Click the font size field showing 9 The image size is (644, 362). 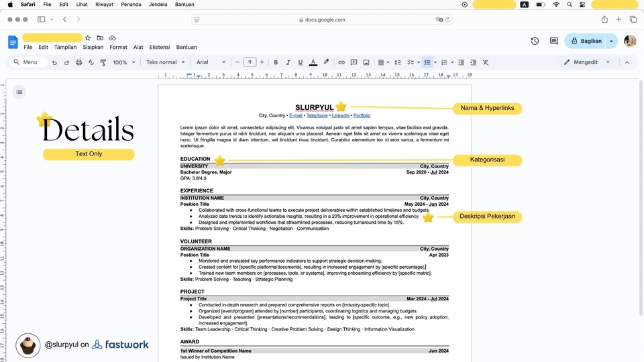coord(250,62)
